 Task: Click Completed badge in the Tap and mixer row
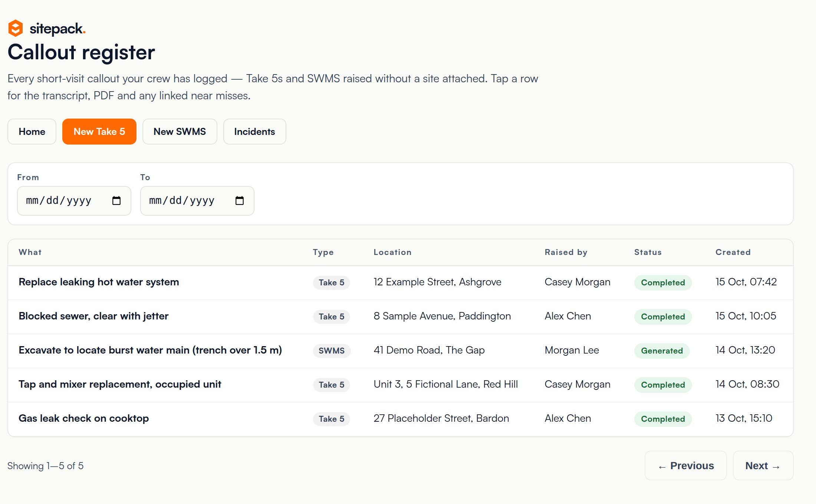(x=663, y=385)
